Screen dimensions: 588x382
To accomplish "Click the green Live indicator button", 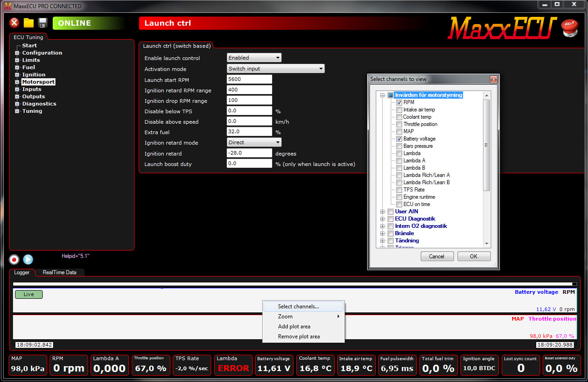I will coord(29,294).
